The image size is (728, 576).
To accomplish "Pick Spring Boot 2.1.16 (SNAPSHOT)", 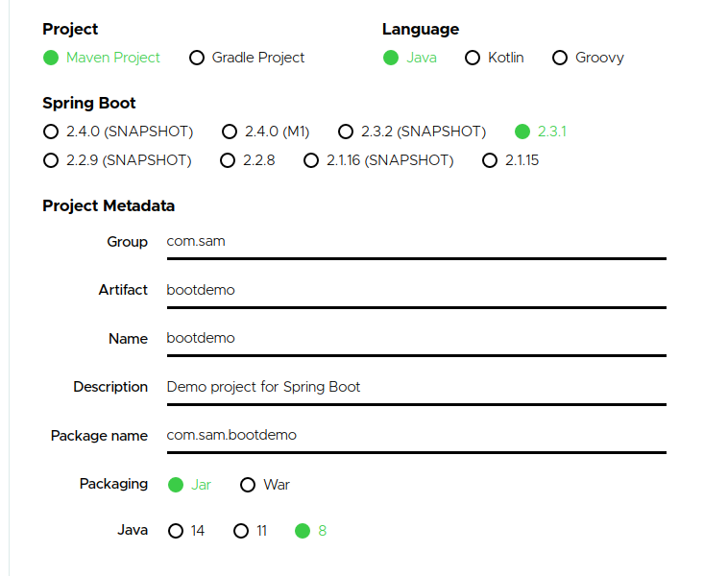I will point(311,160).
